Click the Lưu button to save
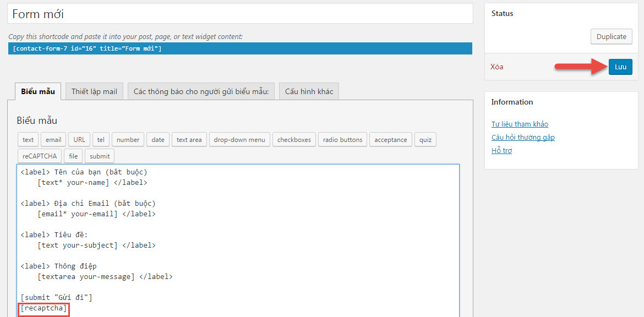 (x=620, y=67)
